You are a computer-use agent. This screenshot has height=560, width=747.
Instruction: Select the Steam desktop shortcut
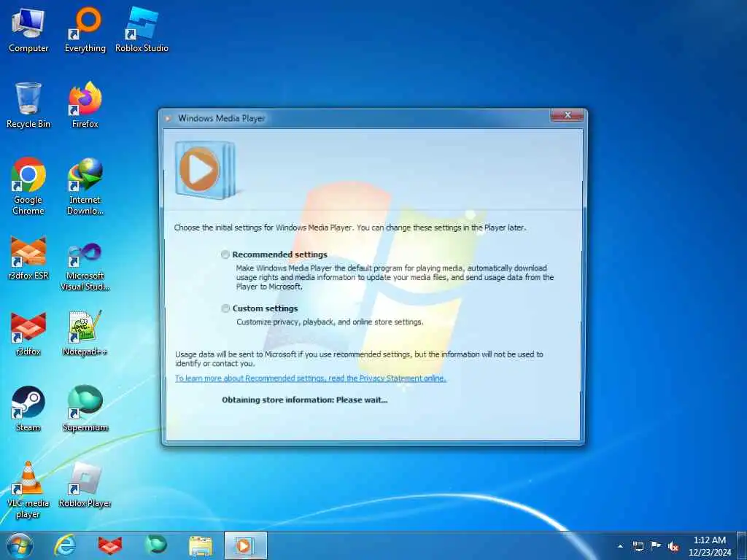coord(28,409)
